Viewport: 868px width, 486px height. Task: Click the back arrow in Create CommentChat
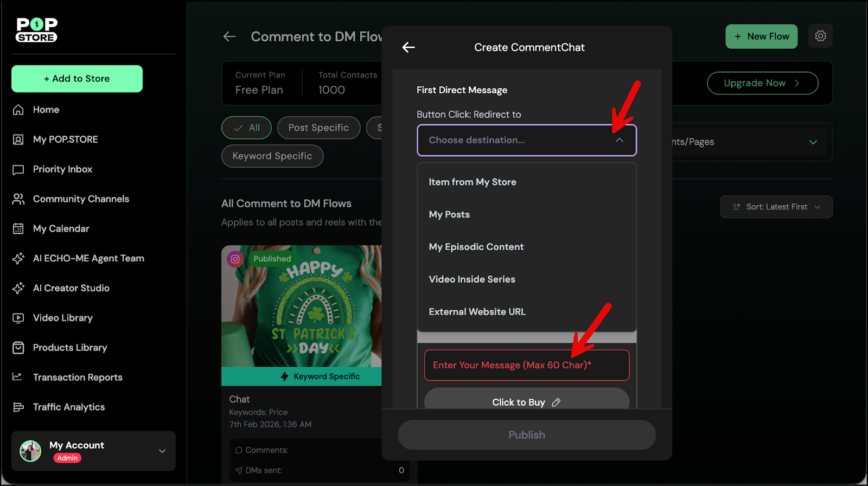point(409,48)
